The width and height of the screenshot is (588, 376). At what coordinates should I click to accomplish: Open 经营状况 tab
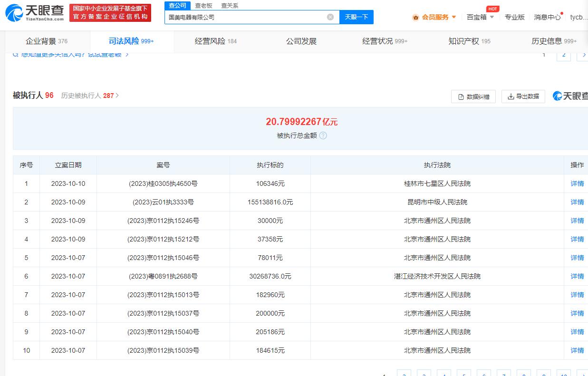point(385,41)
